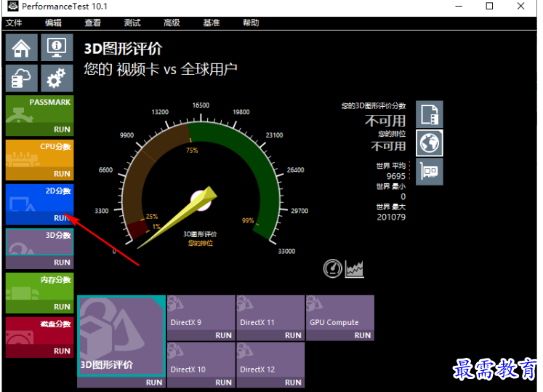This screenshot has height=392, width=543.
Task: Select the video card hardware icon
Action: coord(430,172)
